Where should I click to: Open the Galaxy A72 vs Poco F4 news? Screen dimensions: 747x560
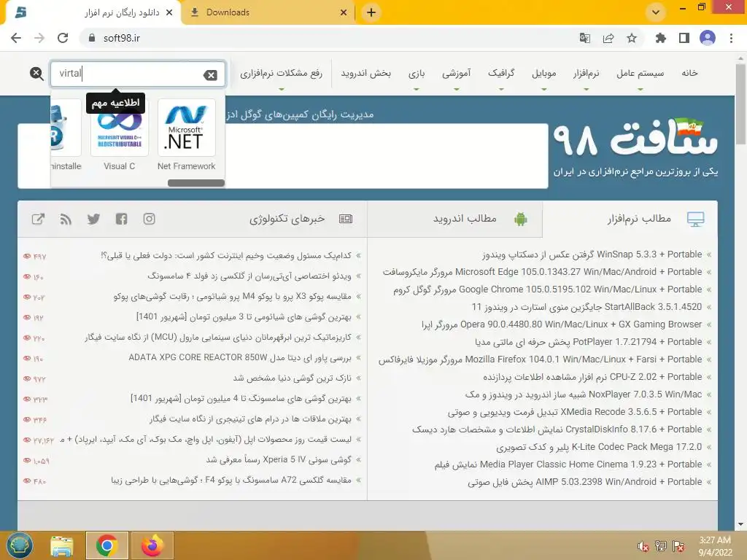[x=231, y=480]
